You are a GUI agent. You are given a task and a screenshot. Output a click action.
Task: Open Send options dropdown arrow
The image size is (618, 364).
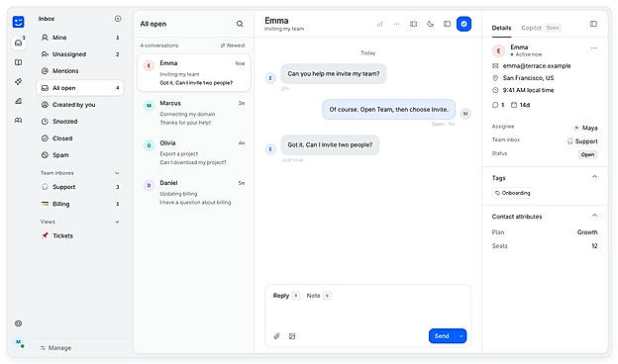461,336
